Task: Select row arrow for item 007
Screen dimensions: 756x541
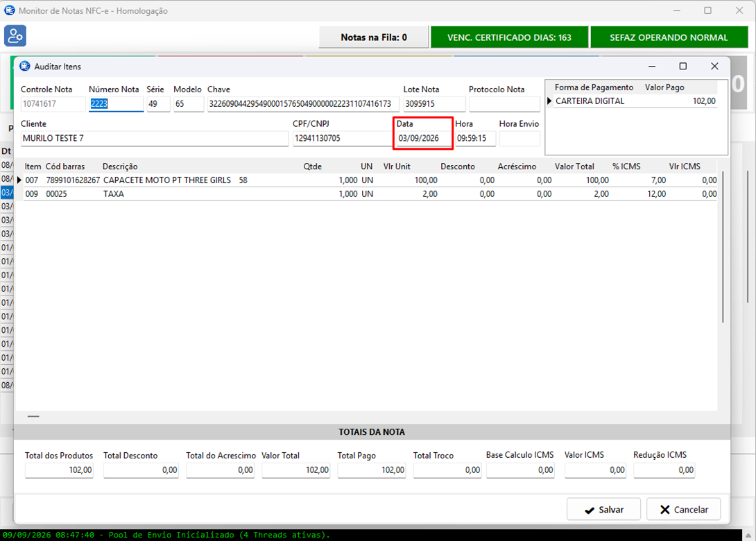Action: tap(19, 180)
